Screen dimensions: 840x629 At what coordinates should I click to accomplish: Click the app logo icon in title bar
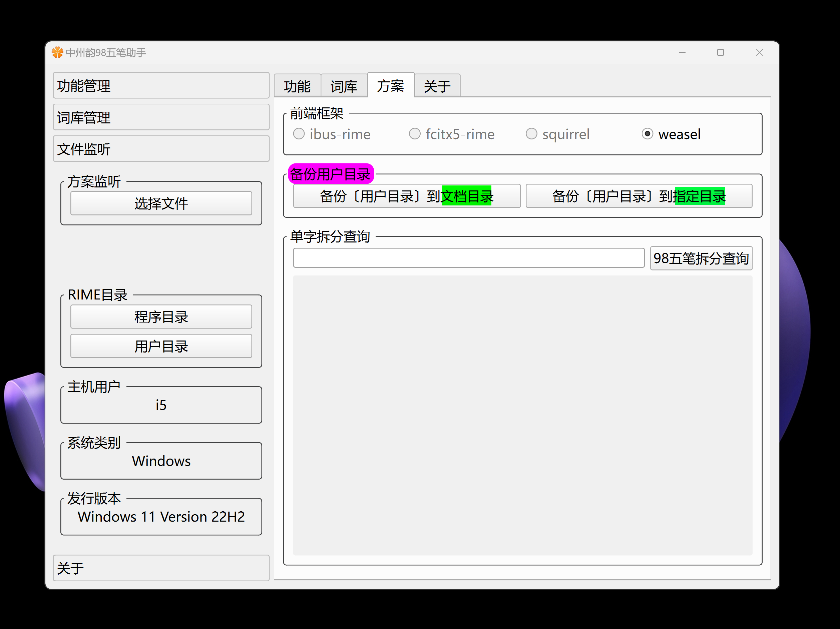click(57, 52)
